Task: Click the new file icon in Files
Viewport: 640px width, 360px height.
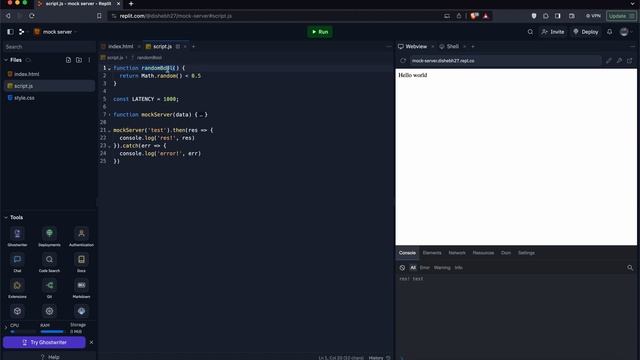Action: click(x=68, y=60)
